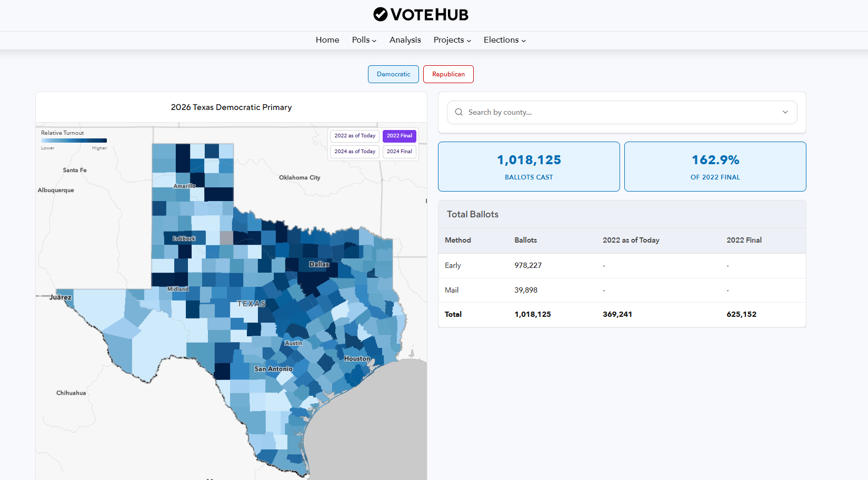Expand the county search dropdown chevron

point(785,112)
